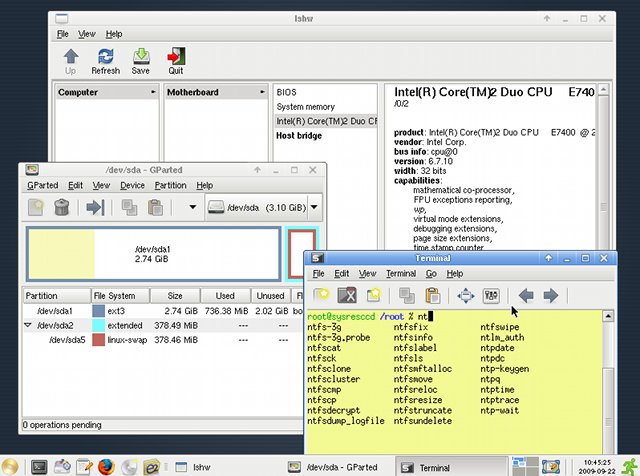
Task: Open the Partition menu in GParted
Action: [170, 185]
